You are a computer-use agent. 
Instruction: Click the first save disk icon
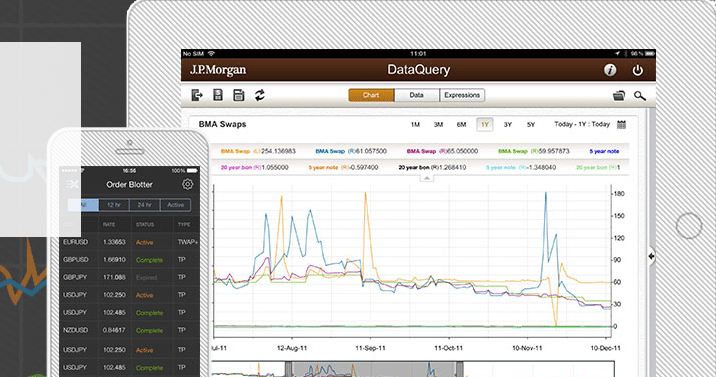[x=218, y=95]
